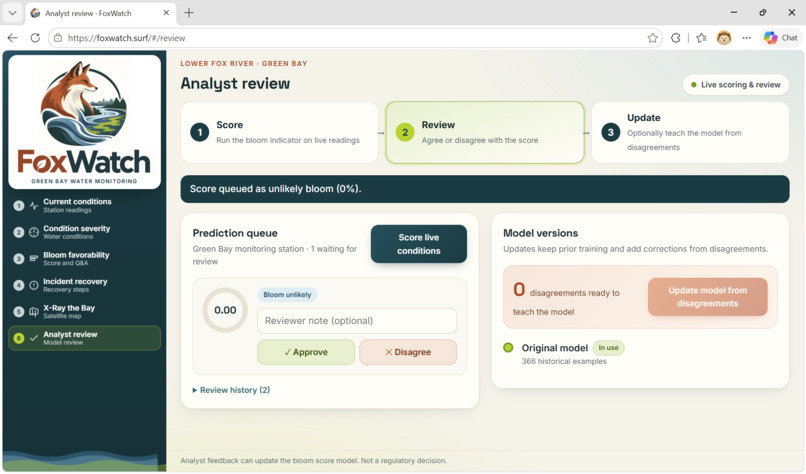806x474 pixels.
Task: Open browser Settings and more ellipsis
Action: click(x=746, y=38)
